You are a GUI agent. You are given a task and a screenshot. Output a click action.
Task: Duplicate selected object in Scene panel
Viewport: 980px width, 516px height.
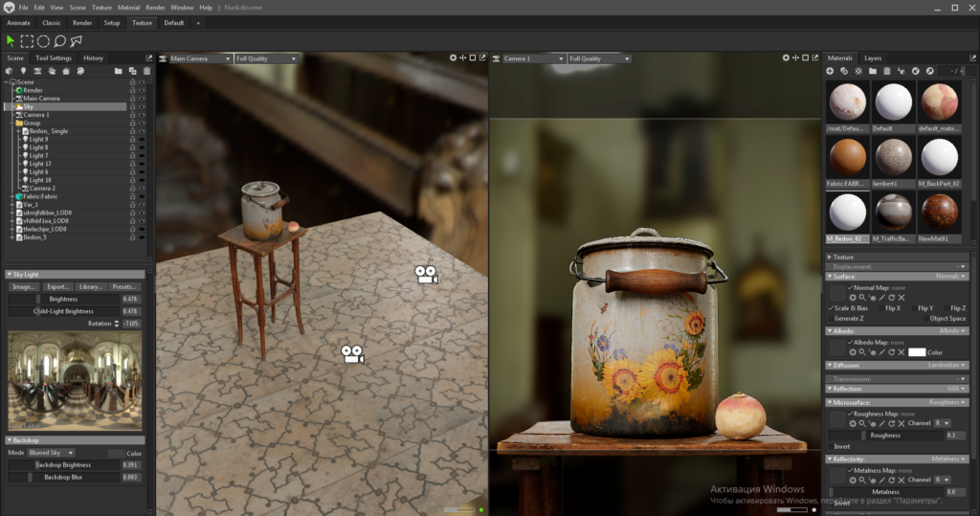[x=132, y=71]
